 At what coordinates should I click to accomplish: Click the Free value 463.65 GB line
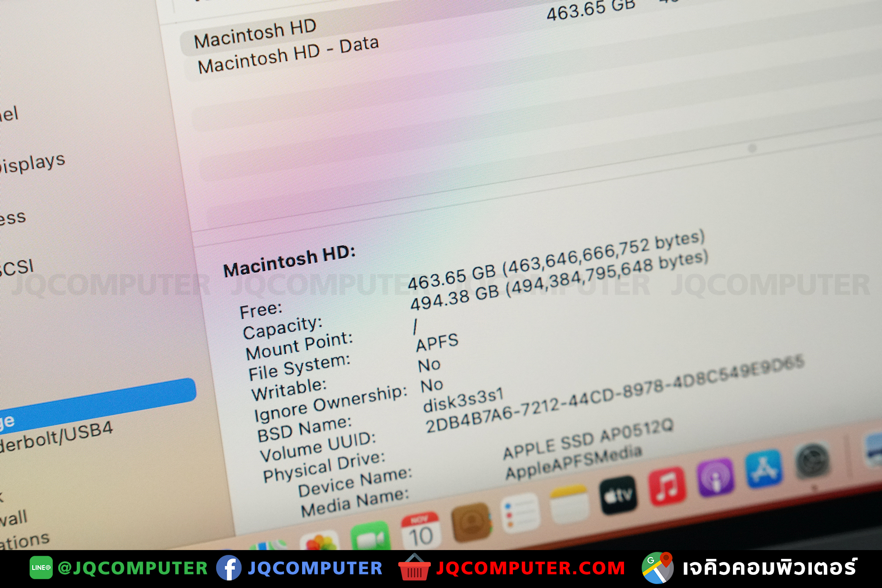(556, 260)
